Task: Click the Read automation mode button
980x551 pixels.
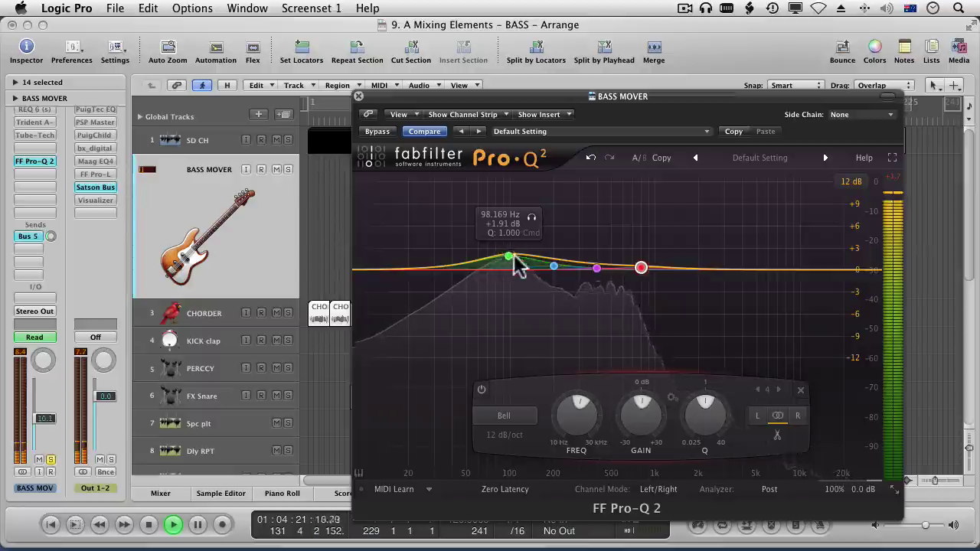Action: pyautogui.click(x=34, y=337)
